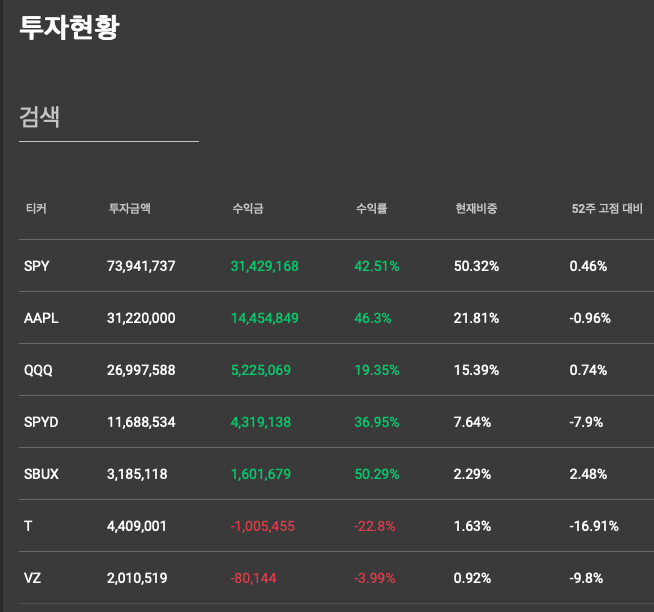The height and width of the screenshot is (612, 654).
Task: Click the -0.96% 52-week high value
Action: pos(590,318)
